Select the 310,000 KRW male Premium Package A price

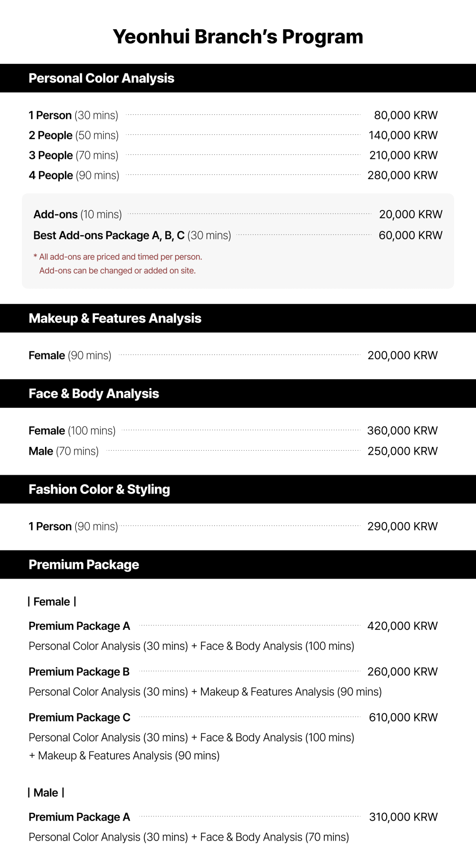pos(403,817)
